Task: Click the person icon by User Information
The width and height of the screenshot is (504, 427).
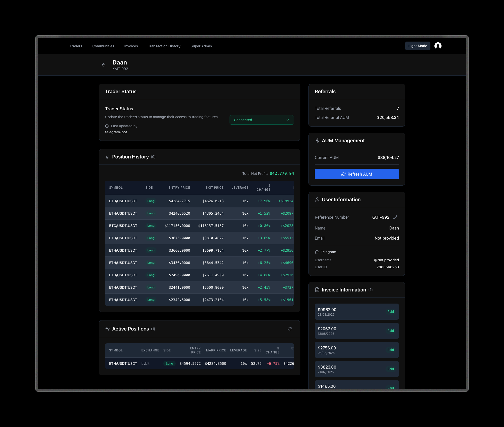Action: coord(317,200)
